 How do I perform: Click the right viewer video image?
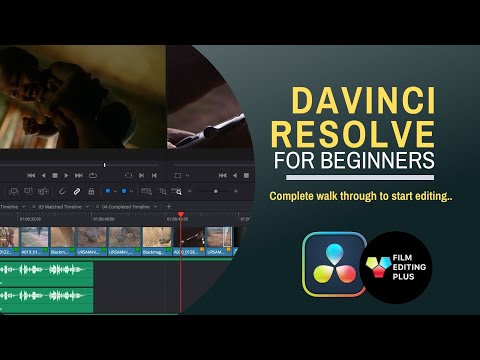point(208,97)
